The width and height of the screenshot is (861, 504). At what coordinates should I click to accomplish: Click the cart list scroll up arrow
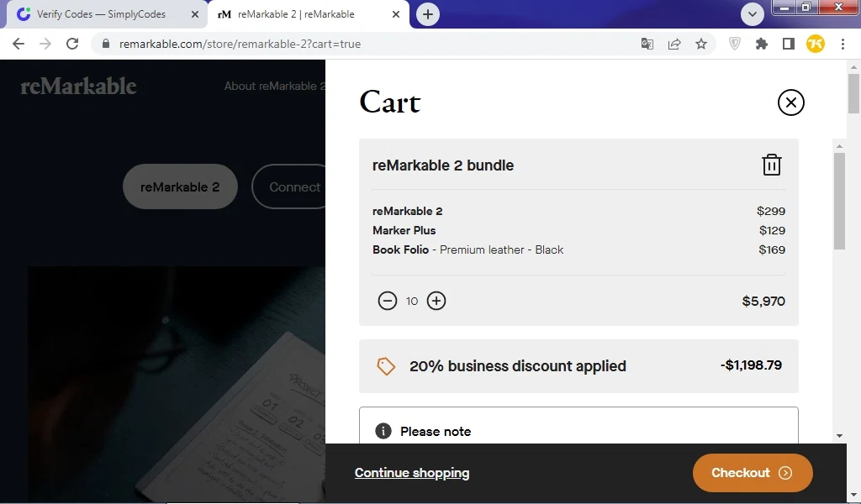[839, 146]
